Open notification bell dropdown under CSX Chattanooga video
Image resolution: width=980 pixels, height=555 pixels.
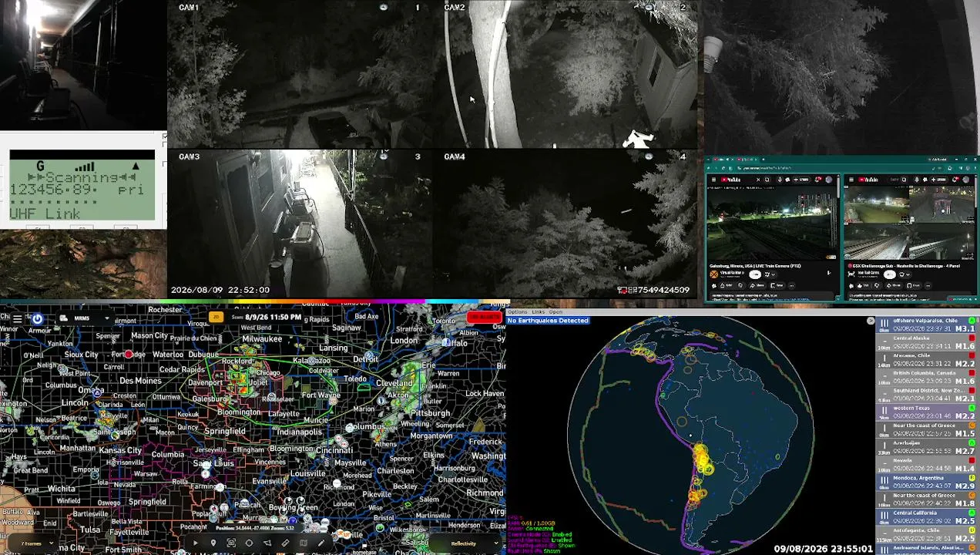click(x=904, y=274)
